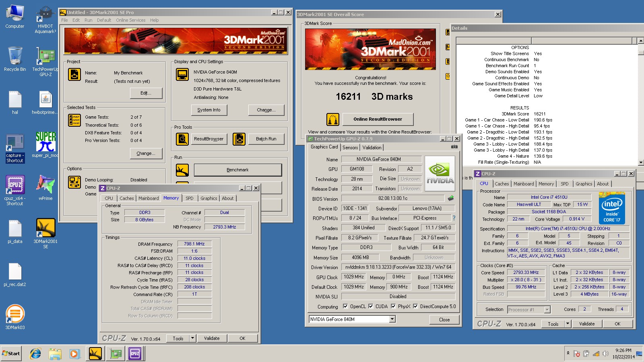Screen dimensions: 644x362
Task: Select the 3DMark03 desktop shortcut
Action: coord(15,317)
